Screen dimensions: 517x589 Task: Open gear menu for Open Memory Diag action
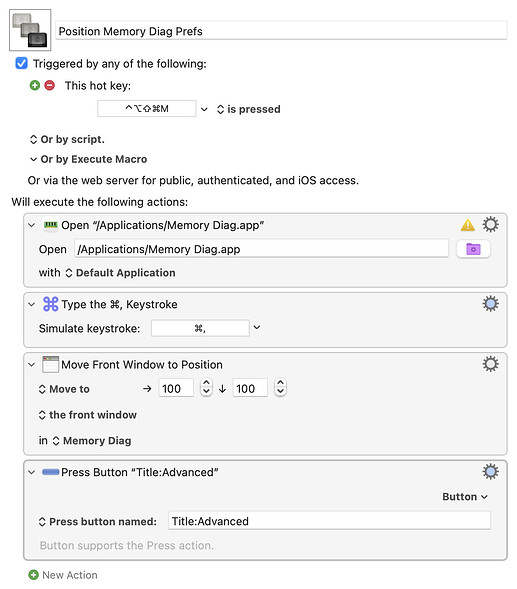(x=490, y=225)
